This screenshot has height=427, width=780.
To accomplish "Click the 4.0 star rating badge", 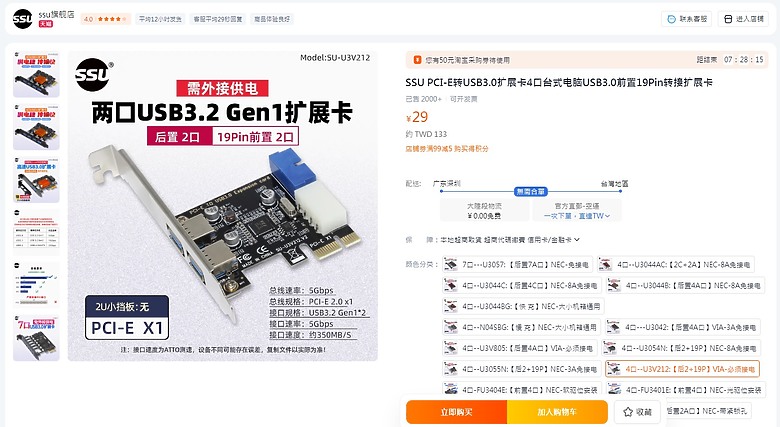I will pyautogui.click(x=105, y=19).
